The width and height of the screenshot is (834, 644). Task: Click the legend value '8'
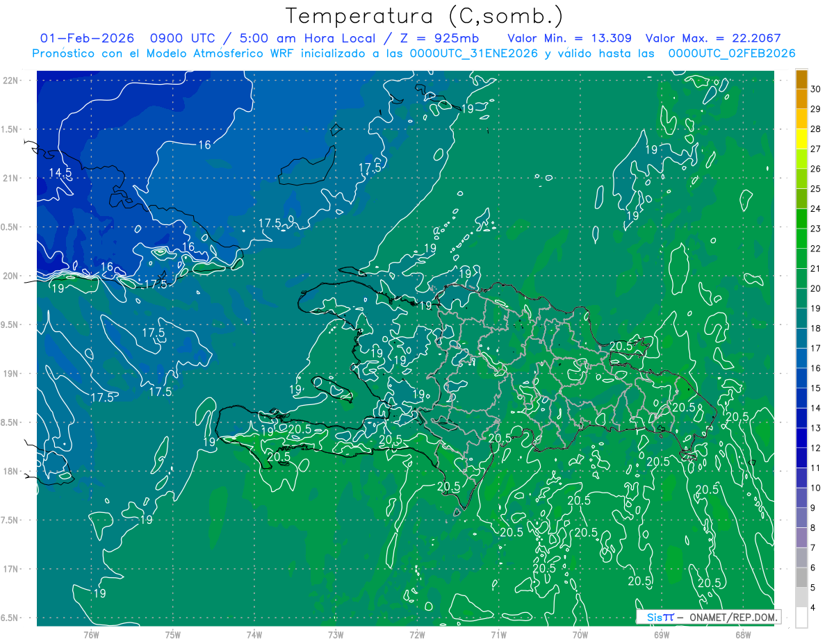point(813,528)
